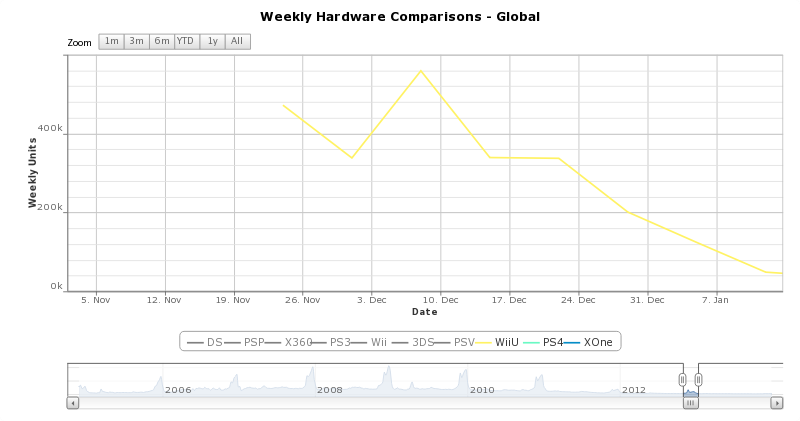
Task: Click the '7. Jan' date label
Action: [715, 300]
